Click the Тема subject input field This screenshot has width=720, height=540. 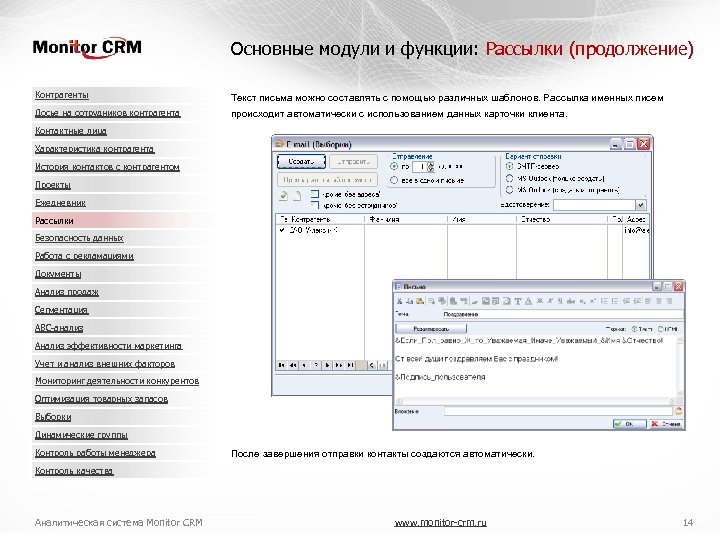coord(562,315)
